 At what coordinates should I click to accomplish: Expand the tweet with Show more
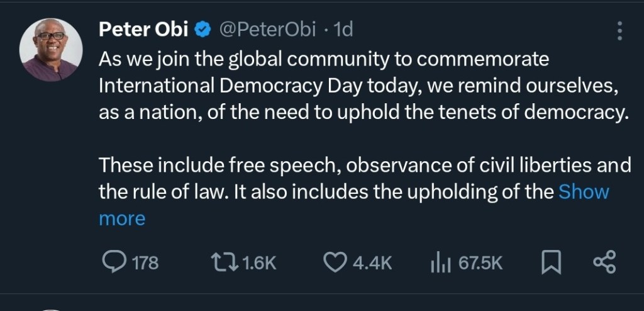[582, 191]
